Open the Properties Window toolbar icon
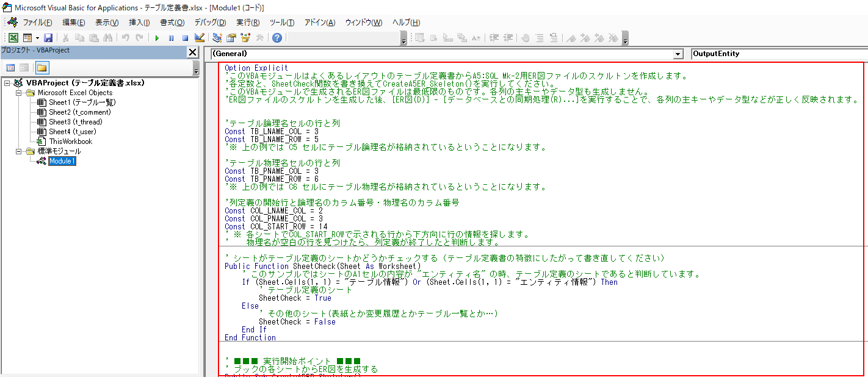This screenshot has height=380, width=868. click(x=231, y=38)
